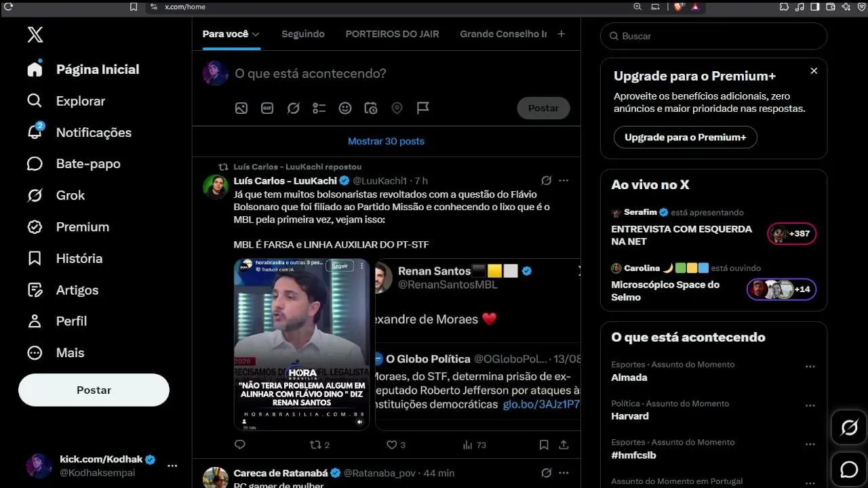Viewport: 868px width, 488px height.
Task: Click the flag icon in composer
Action: tap(422, 108)
